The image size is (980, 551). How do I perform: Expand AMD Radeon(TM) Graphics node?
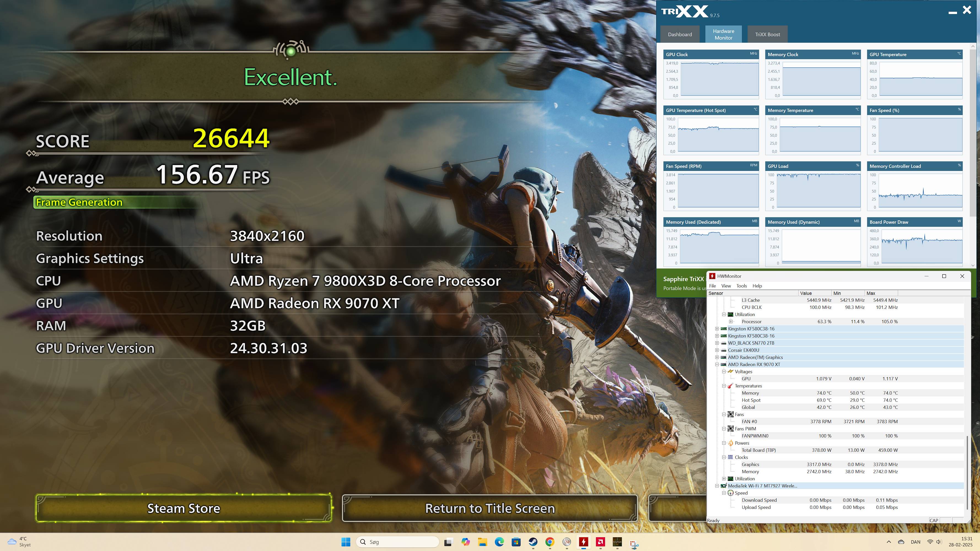[x=717, y=357]
